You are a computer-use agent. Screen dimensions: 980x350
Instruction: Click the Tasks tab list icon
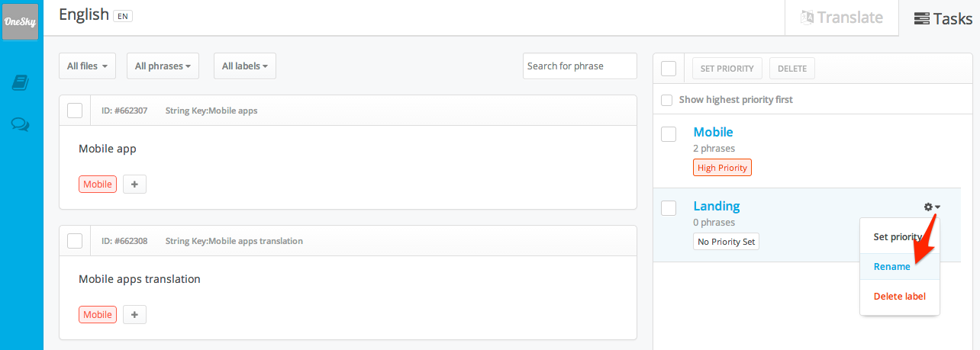(x=921, y=18)
